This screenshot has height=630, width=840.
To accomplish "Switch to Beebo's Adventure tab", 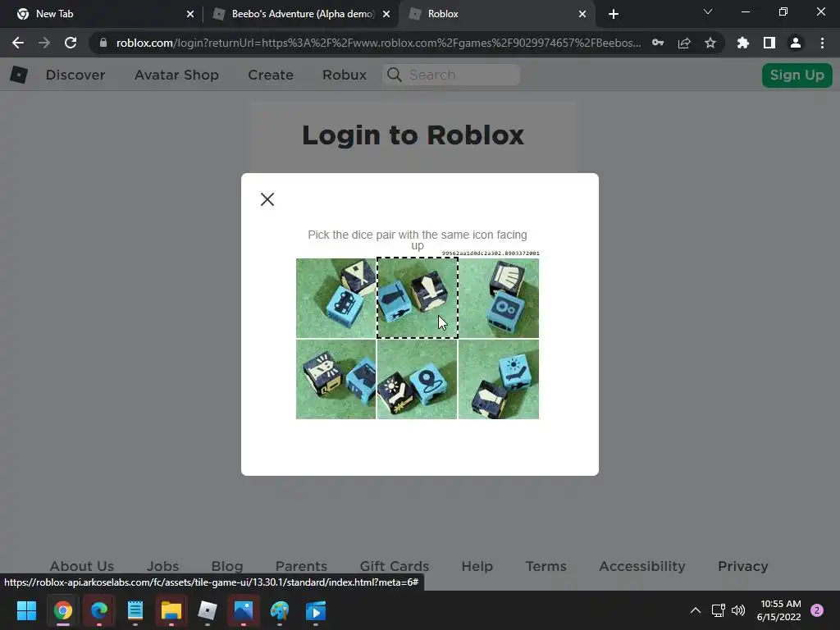I will (x=301, y=14).
